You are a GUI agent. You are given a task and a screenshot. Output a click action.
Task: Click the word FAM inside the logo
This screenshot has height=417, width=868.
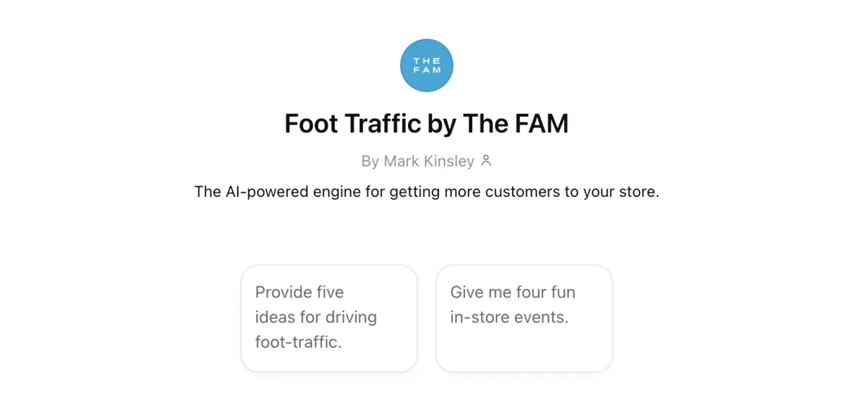tap(427, 70)
